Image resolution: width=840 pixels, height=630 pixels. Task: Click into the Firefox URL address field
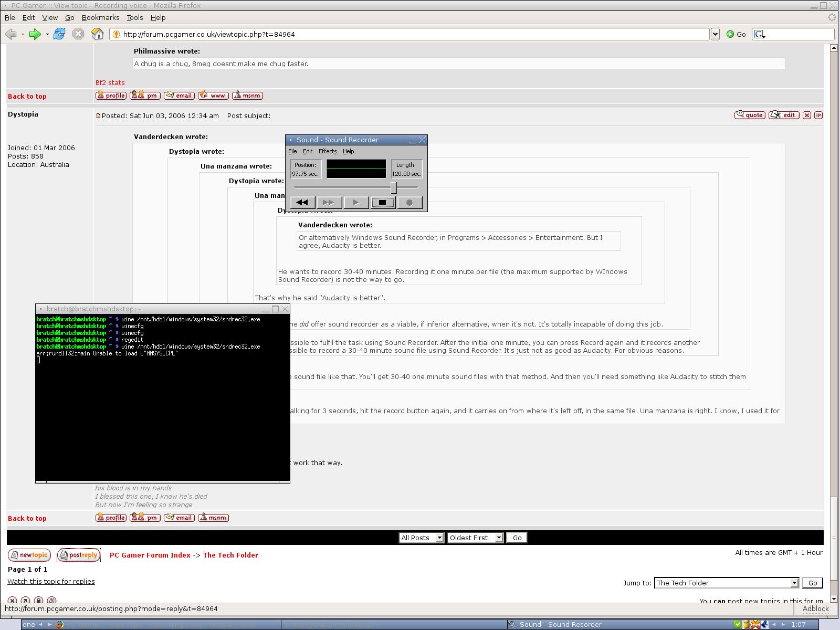409,34
